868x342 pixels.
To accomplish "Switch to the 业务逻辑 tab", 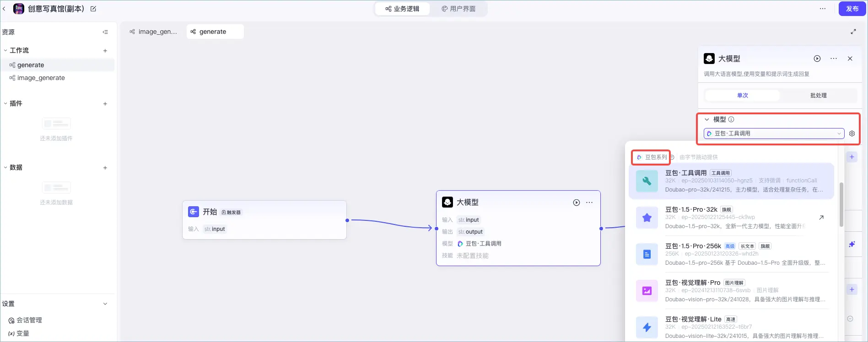I will click(x=402, y=9).
